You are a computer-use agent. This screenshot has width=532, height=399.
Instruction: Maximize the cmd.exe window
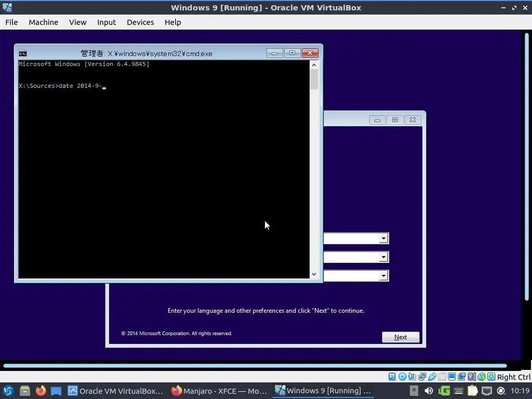(292, 53)
